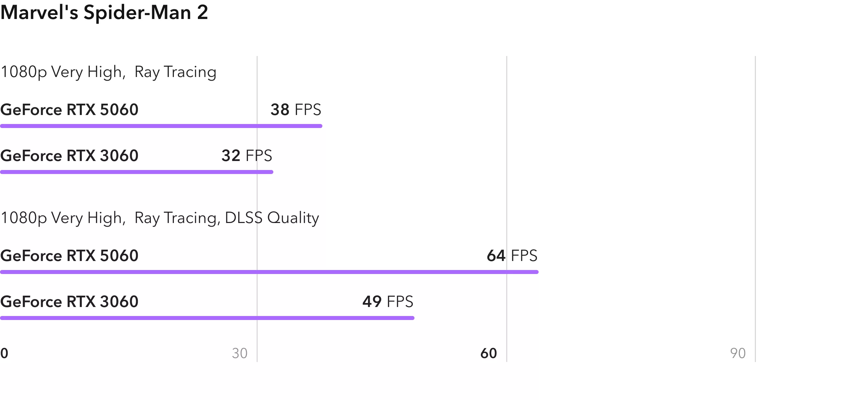The width and height of the screenshot is (868, 400).
Task: Click the purple bar under 49 FPS
Action: tap(207, 318)
